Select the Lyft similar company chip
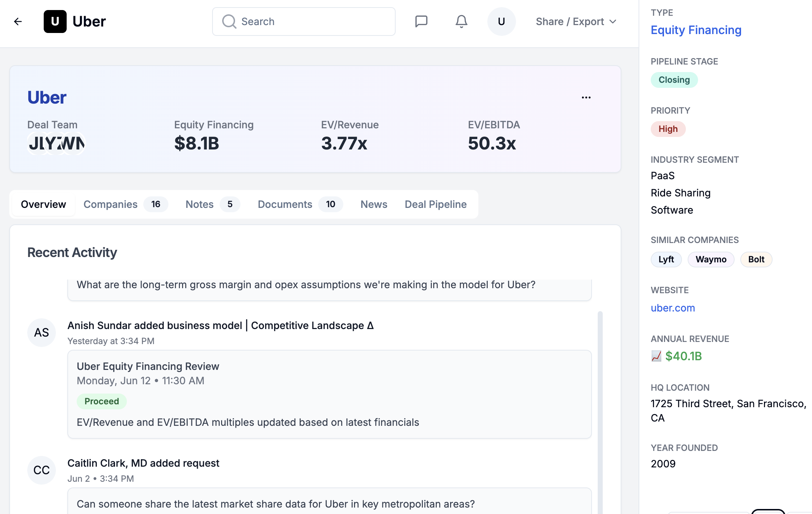 pyautogui.click(x=666, y=260)
